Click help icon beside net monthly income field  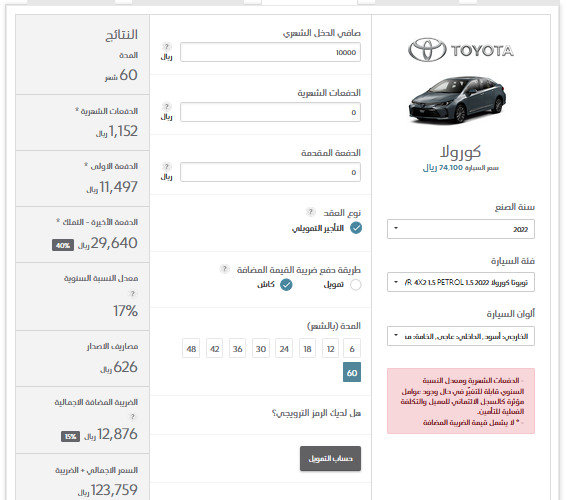point(166,46)
